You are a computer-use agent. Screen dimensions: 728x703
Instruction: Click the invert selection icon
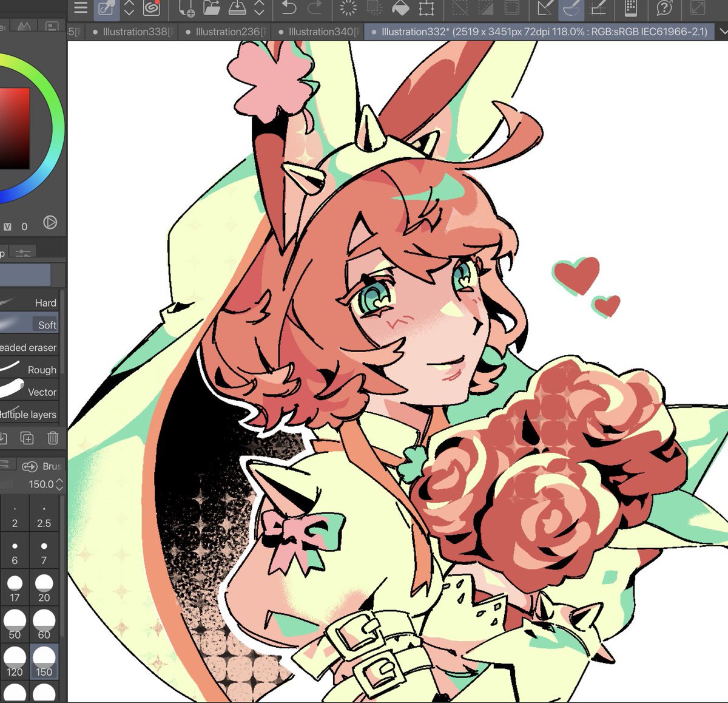click(x=486, y=8)
